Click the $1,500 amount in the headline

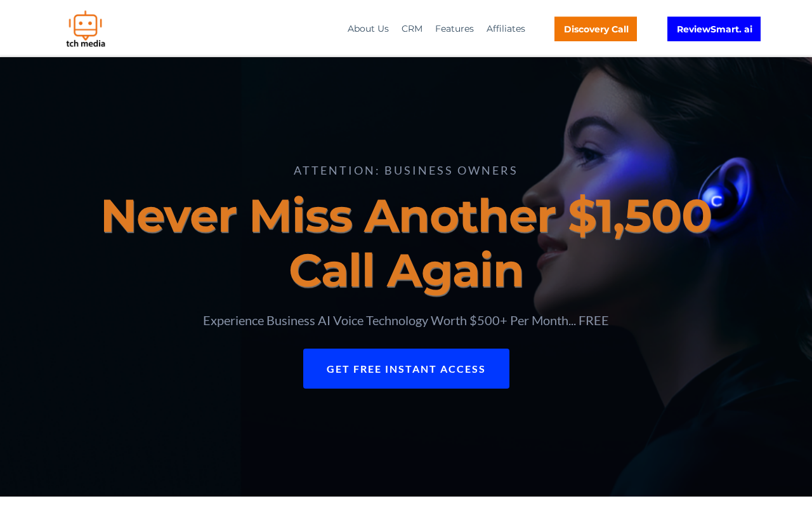(x=639, y=217)
